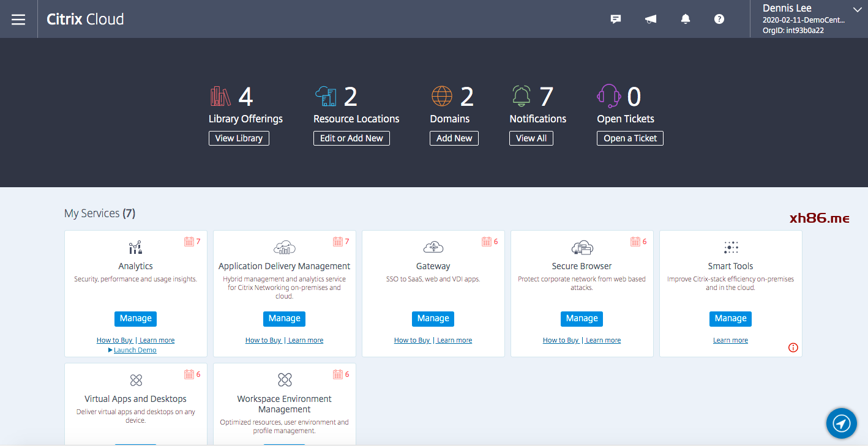Click calendar trial icon on Secure Browser card

[635, 242]
